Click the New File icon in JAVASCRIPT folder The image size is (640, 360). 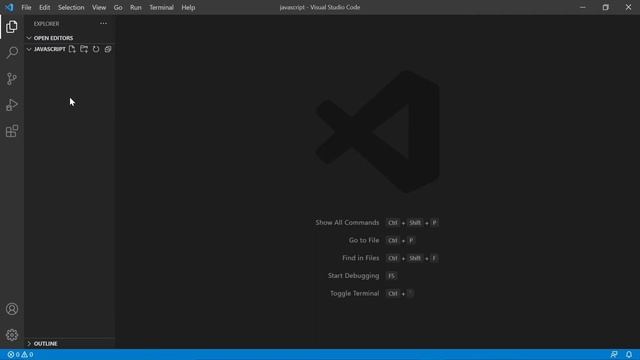(72, 49)
